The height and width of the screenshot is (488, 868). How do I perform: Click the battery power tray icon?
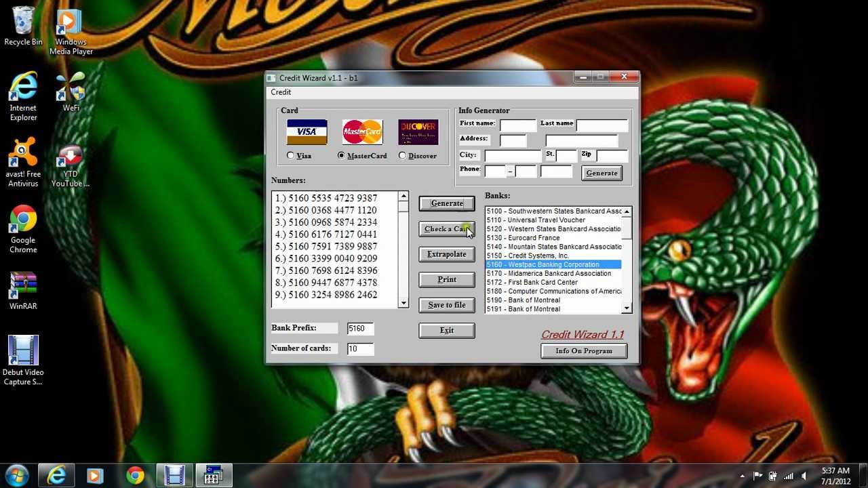(772, 476)
